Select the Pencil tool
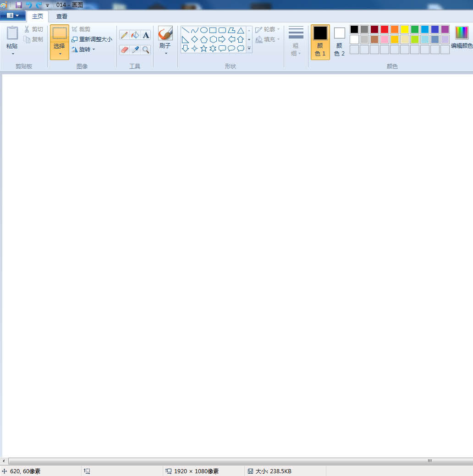The image size is (473, 476). click(124, 35)
